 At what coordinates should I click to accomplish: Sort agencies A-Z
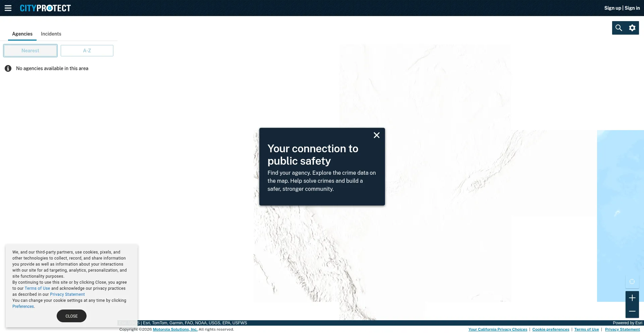pyautogui.click(x=87, y=51)
